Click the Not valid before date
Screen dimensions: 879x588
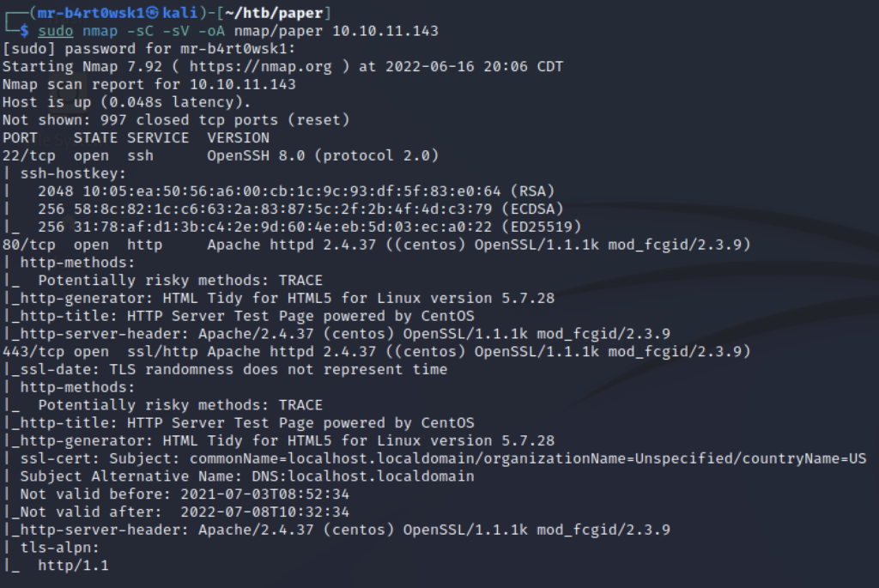point(264,494)
